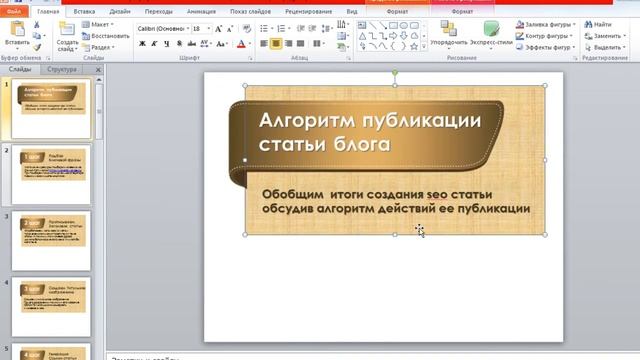Toggle italic (К) formatting
Image resolution: width=640 pixels, height=360 pixels.
[154, 44]
